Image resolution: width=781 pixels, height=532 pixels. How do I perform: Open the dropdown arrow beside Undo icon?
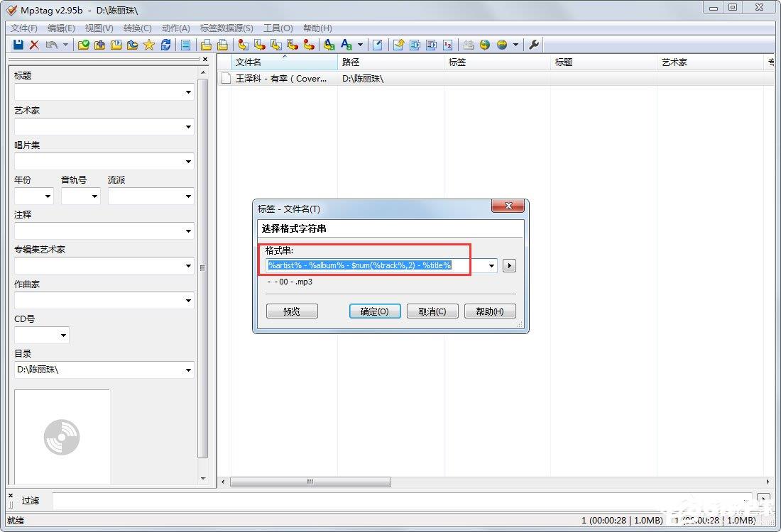pyautogui.click(x=65, y=45)
